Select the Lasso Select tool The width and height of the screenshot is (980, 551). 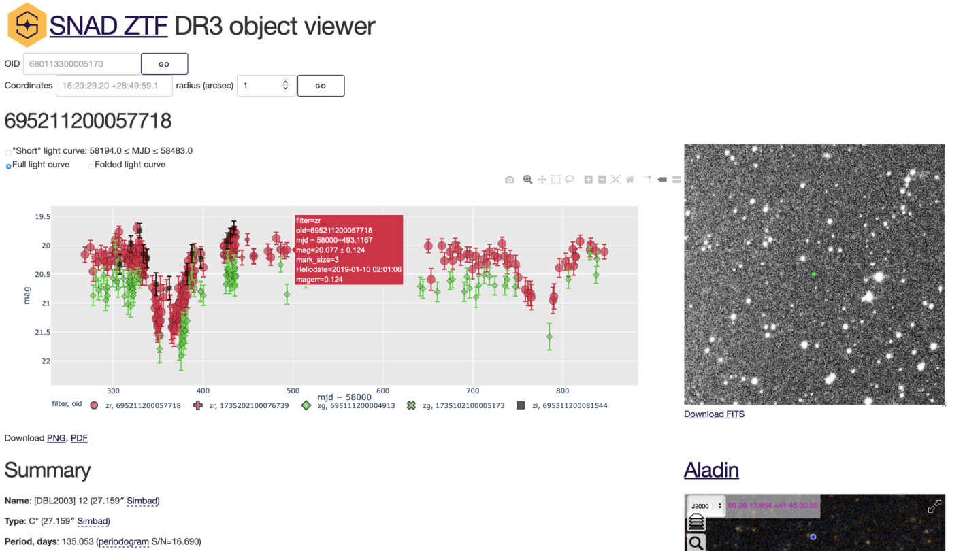click(x=570, y=180)
